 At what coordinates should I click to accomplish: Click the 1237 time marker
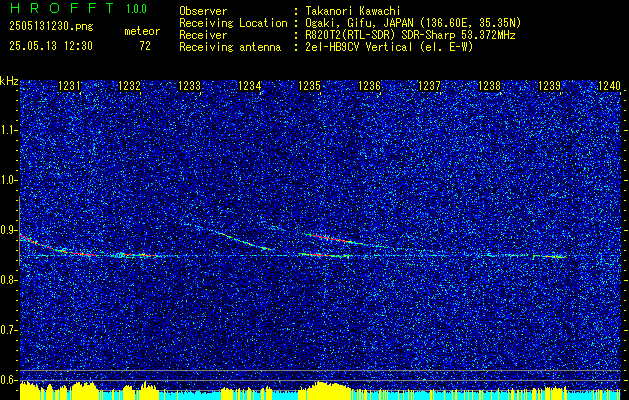(429, 86)
